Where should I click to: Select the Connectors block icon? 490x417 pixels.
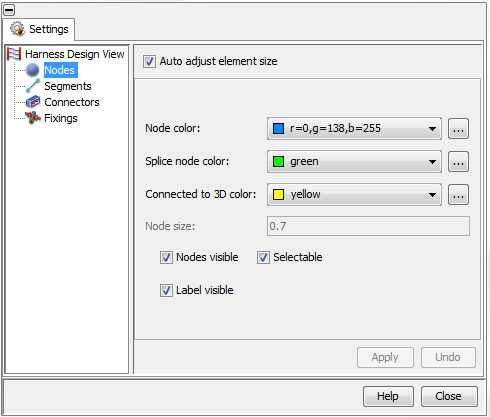pos(33,102)
